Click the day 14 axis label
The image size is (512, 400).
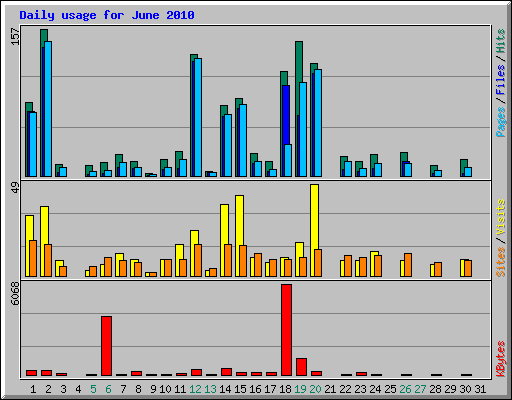(x=225, y=389)
